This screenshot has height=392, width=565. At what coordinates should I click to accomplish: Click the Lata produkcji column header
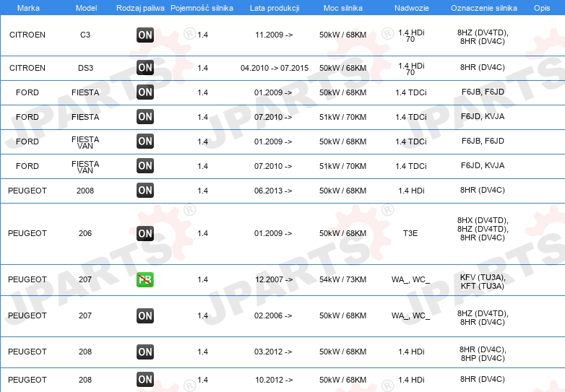point(275,8)
